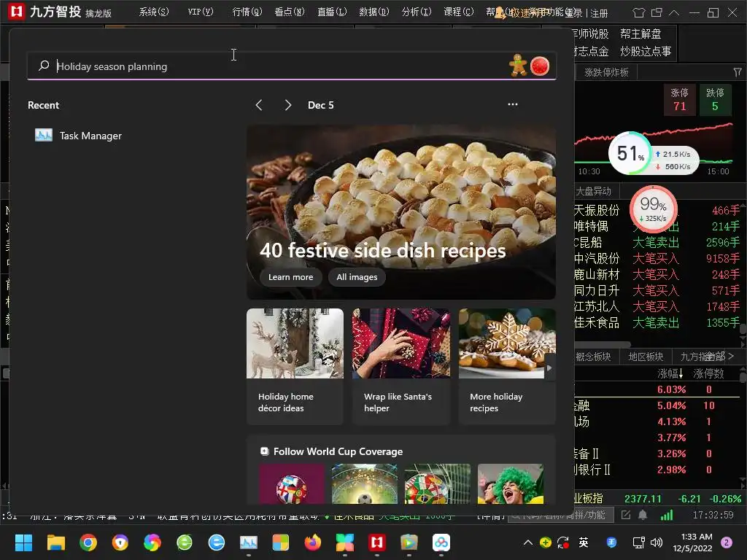Open the gingerbread holiday icon in search bar
This screenshot has height=560, width=747.
point(518,65)
